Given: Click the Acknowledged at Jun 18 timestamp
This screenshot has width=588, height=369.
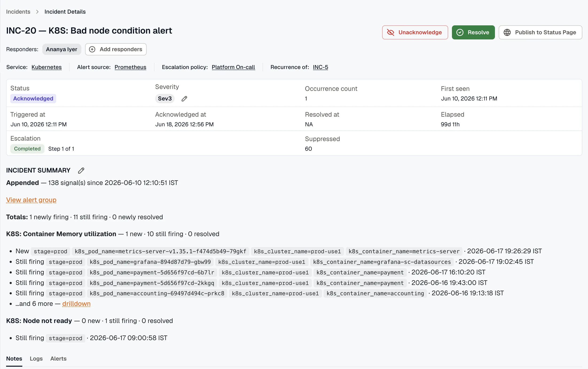Looking at the screenshot, I should (x=184, y=124).
